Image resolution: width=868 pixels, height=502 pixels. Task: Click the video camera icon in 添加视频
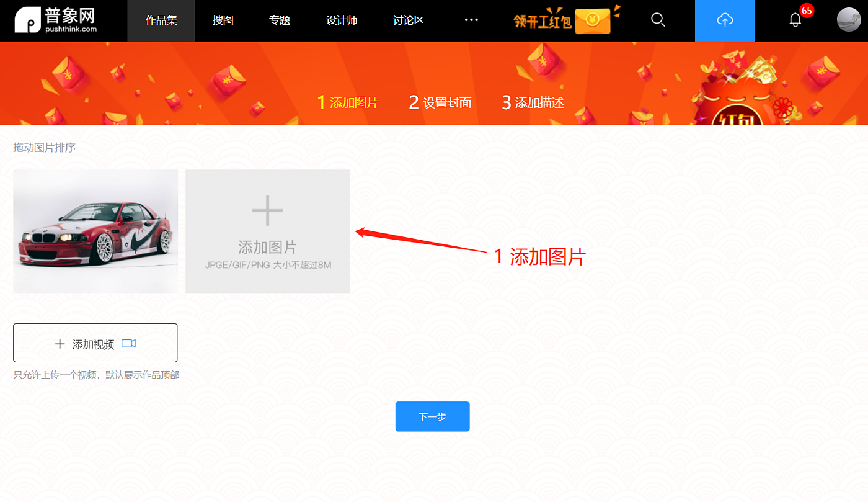(128, 344)
